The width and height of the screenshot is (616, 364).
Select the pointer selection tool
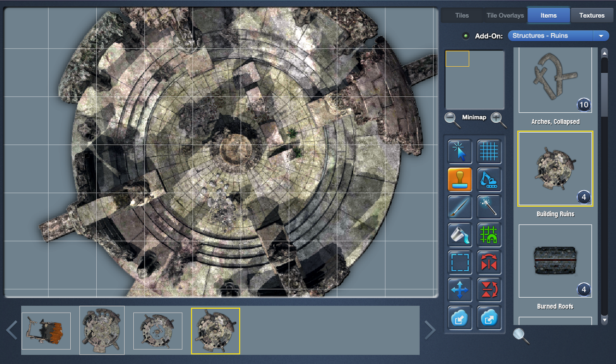(460, 152)
